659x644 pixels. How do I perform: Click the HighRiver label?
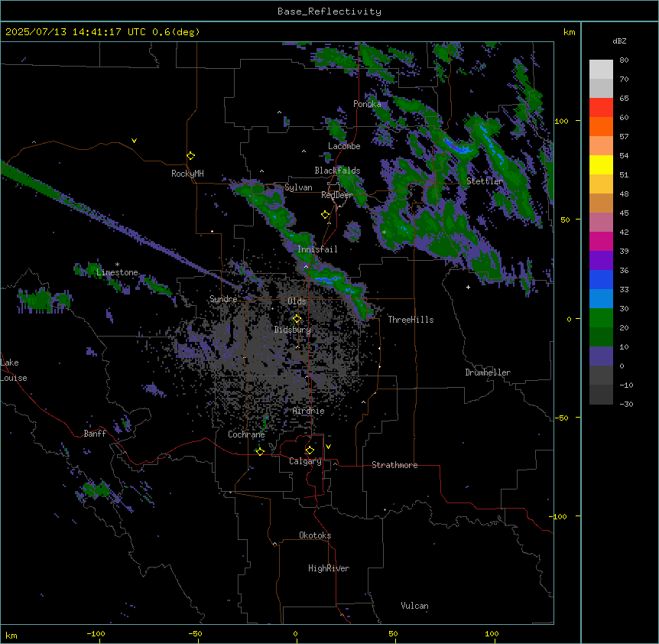tap(329, 568)
